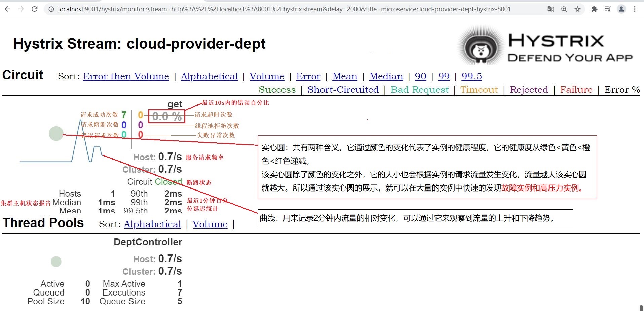644x311 pixels.
Task: Click the get circuit name
Action: [175, 104]
